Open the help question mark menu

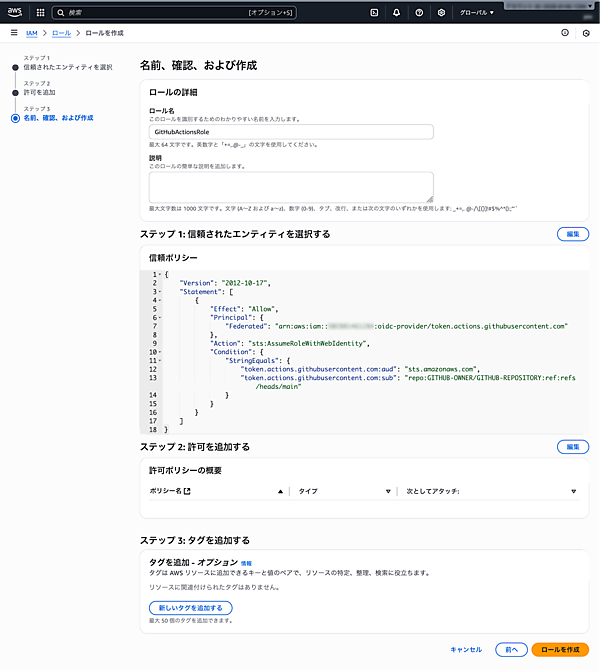click(418, 12)
